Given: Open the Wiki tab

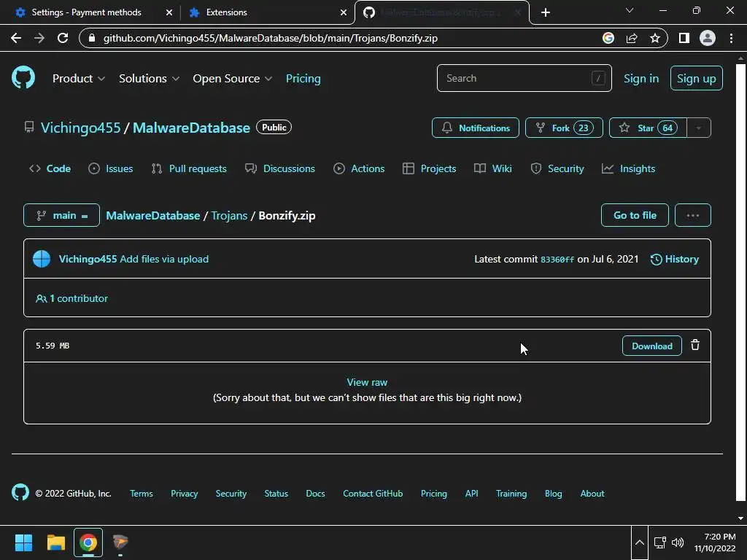Looking at the screenshot, I should tap(493, 168).
